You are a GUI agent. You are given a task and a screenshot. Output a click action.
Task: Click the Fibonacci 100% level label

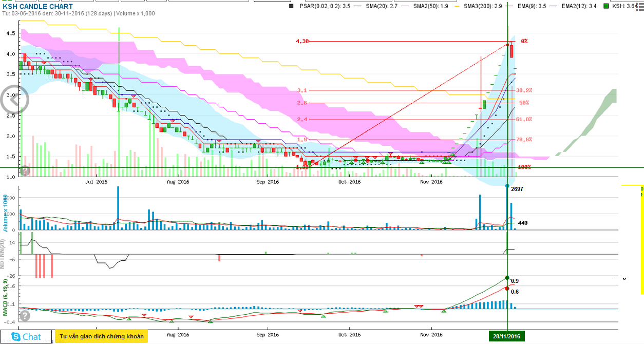pos(524,167)
